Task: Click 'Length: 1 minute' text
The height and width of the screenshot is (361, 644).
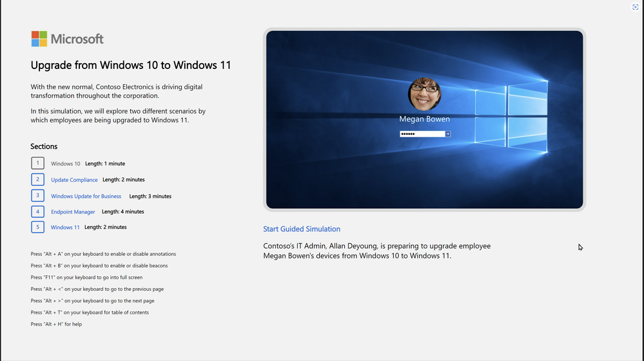Action: 105,164
